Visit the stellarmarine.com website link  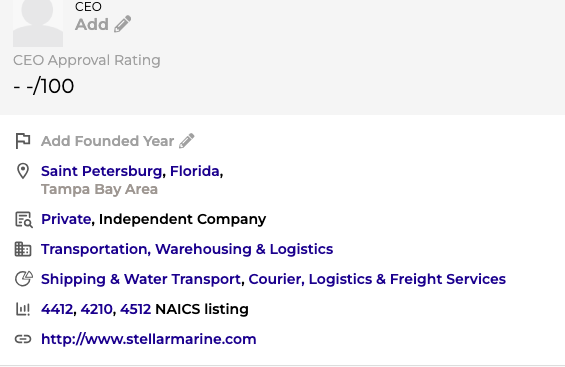(148, 339)
